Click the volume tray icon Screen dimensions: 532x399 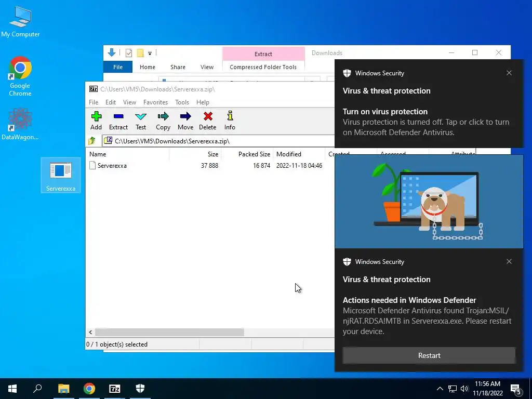click(x=464, y=389)
